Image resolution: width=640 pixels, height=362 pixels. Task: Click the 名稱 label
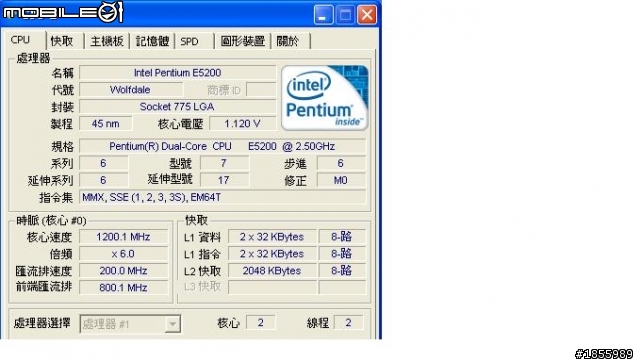pos(62,73)
